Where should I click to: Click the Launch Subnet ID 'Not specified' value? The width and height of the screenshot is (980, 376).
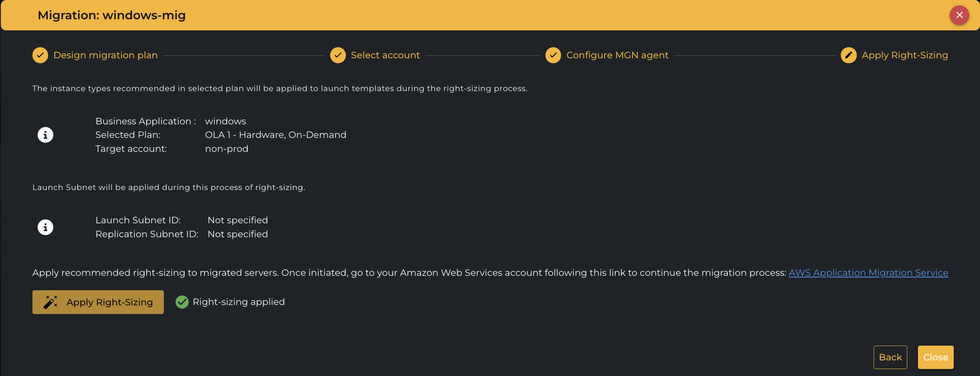click(x=238, y=220)
